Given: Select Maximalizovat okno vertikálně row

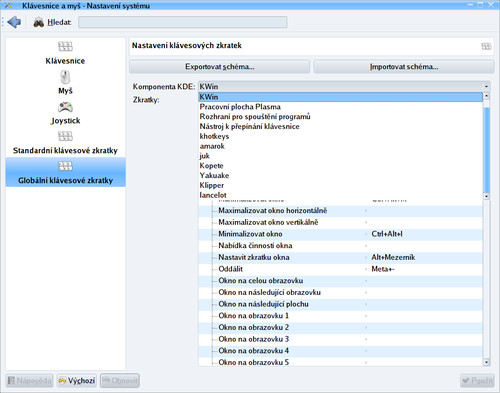Looking at the screenshot, I should (x=340, y=222).
